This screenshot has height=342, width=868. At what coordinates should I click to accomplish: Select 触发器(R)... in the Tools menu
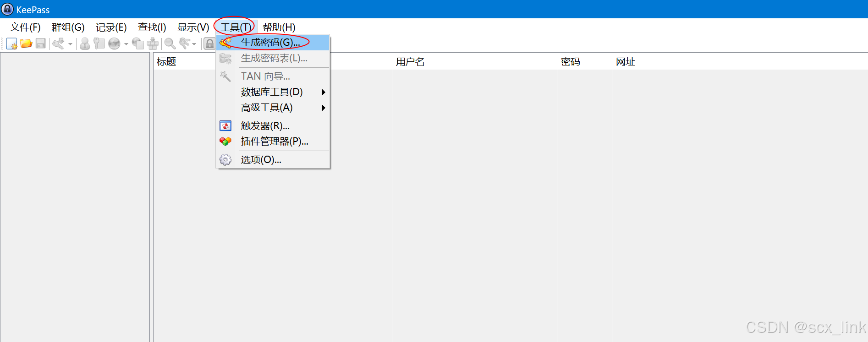pyautogui.click(x=273, y=125)
